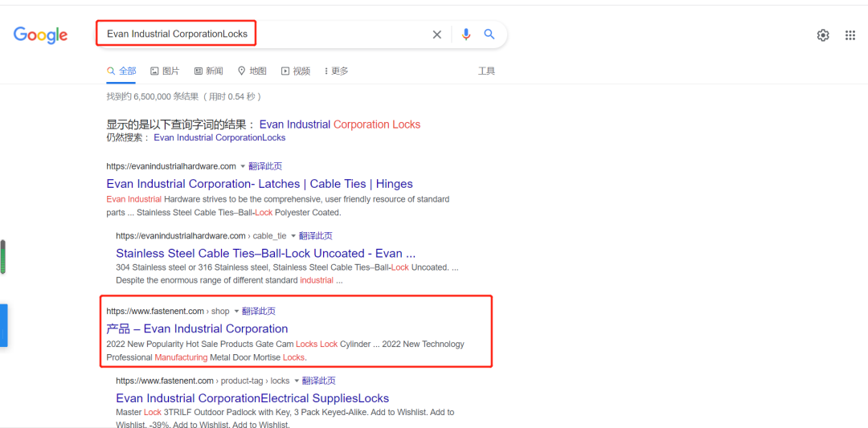The width and height of the screenshot is (868, 428).
Task: Click snippet text '2022 New Popularity Hot Sale'
Action: pyautogui.click(x=285, y=351)
